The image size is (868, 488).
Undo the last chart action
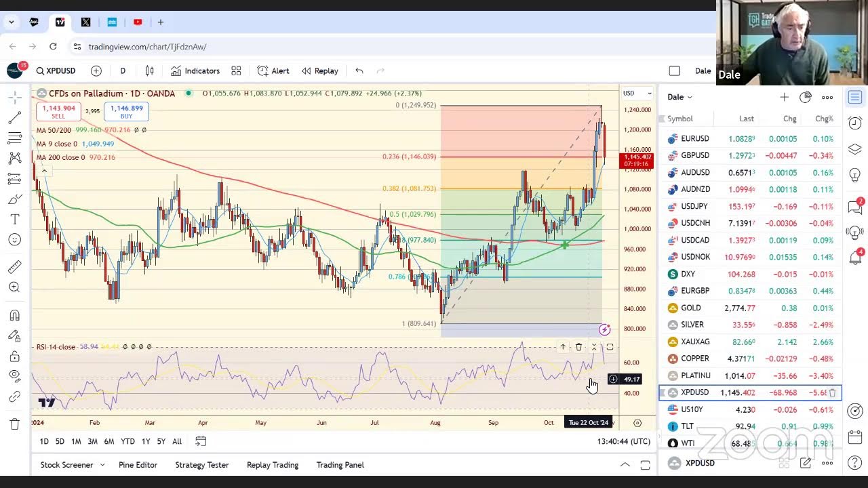(359, 70)
